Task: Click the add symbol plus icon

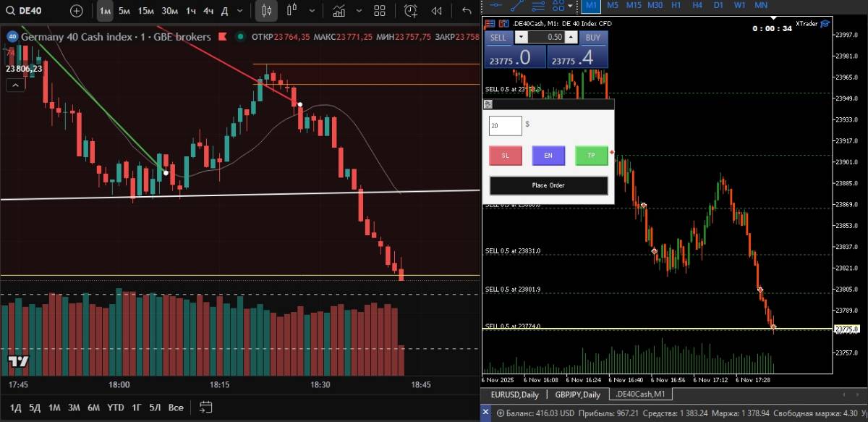Action: coord(77,11)
